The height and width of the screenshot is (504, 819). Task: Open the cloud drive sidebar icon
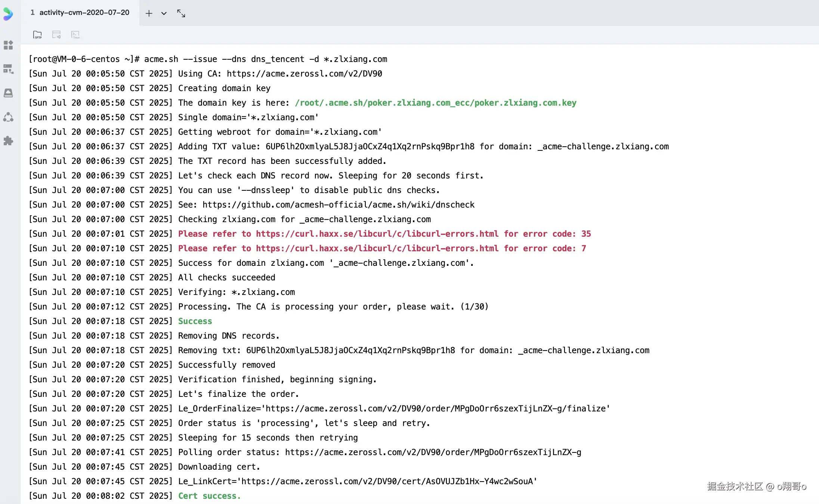(8, 93)
